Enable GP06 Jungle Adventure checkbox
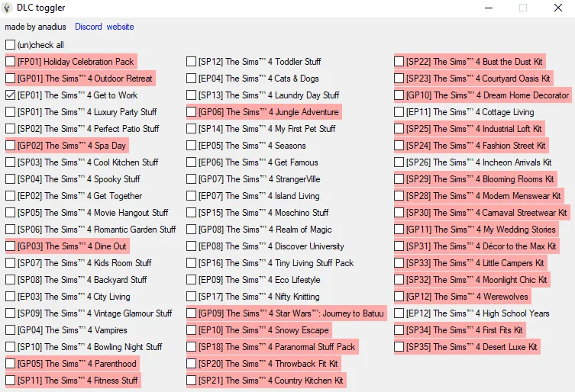Screen dimensions: 575x392 [191, 112]
